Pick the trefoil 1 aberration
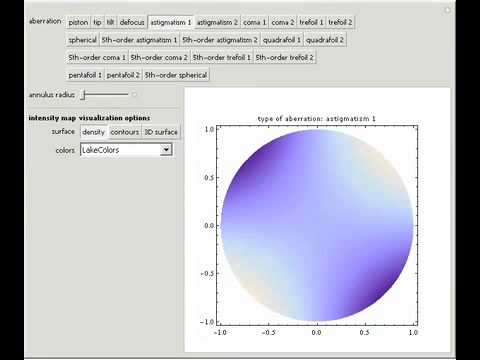This screenshot has width=480, height=360. tap(311, 22)
